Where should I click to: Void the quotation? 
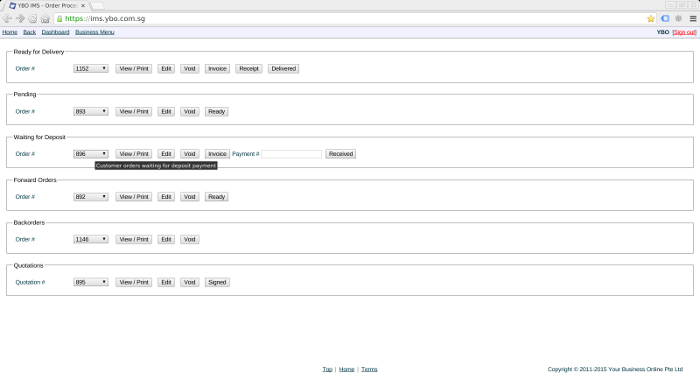[190, 282]
